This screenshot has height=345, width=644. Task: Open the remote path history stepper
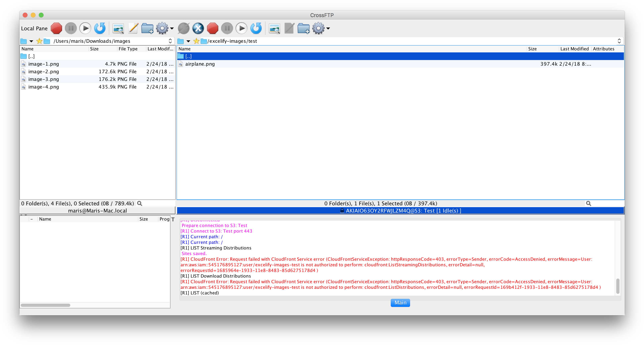click(x=619, y=41)
